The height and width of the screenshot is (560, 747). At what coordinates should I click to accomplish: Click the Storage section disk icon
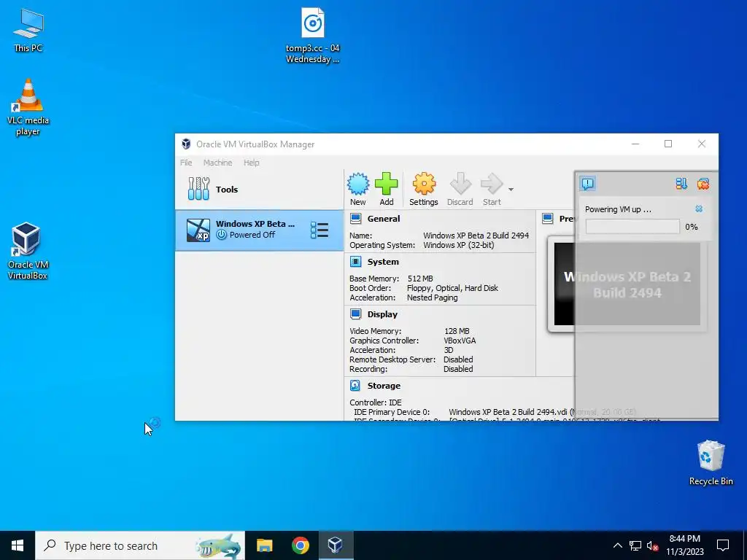coord(355,385)
